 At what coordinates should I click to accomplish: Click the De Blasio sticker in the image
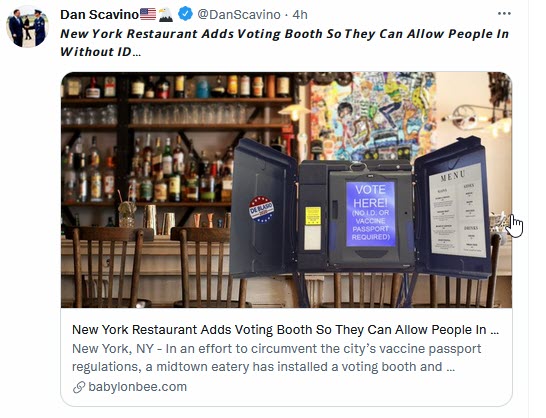point(261,209)
